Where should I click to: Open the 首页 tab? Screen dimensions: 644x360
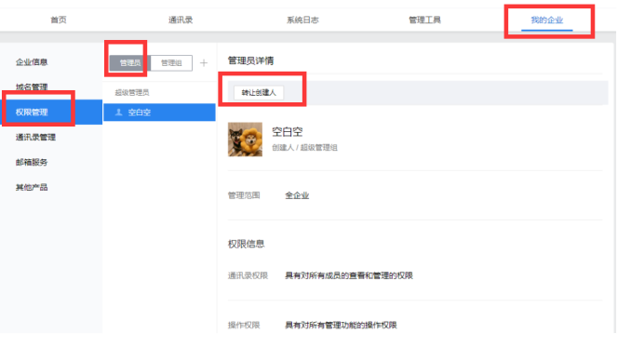coord(59,20)
